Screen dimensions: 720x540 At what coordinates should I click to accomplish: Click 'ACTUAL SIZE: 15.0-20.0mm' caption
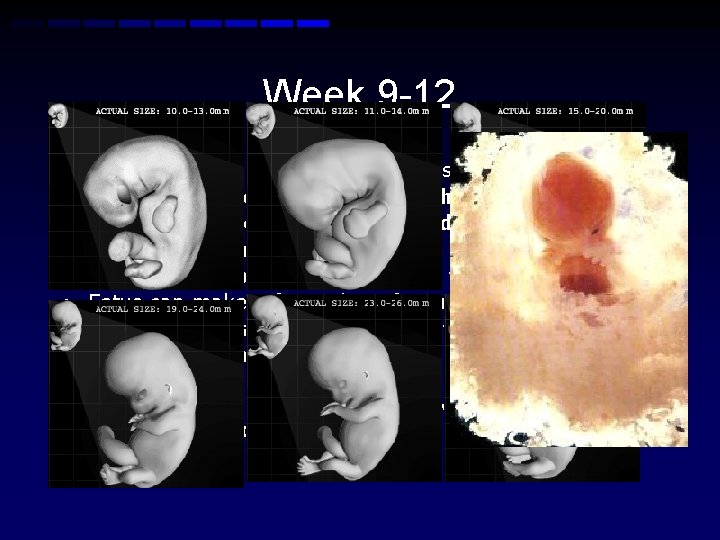(x=565, y=111)
